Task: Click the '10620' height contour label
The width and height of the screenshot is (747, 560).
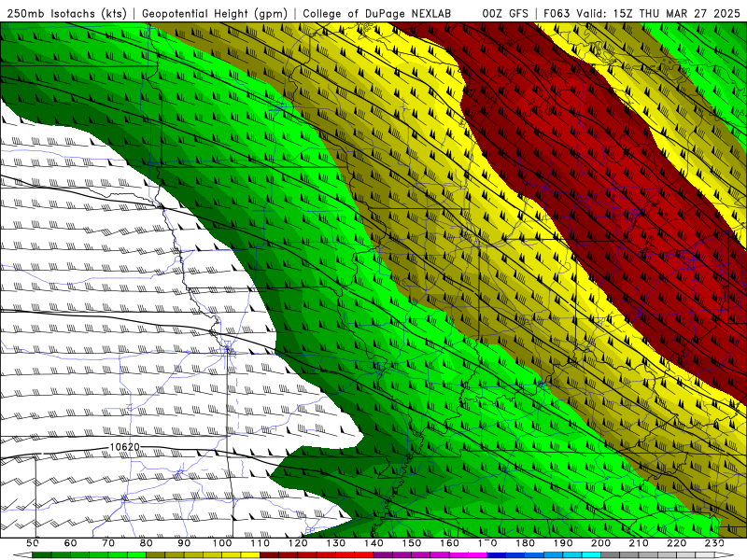Action: pyautogui.click(x=124, y=447)
